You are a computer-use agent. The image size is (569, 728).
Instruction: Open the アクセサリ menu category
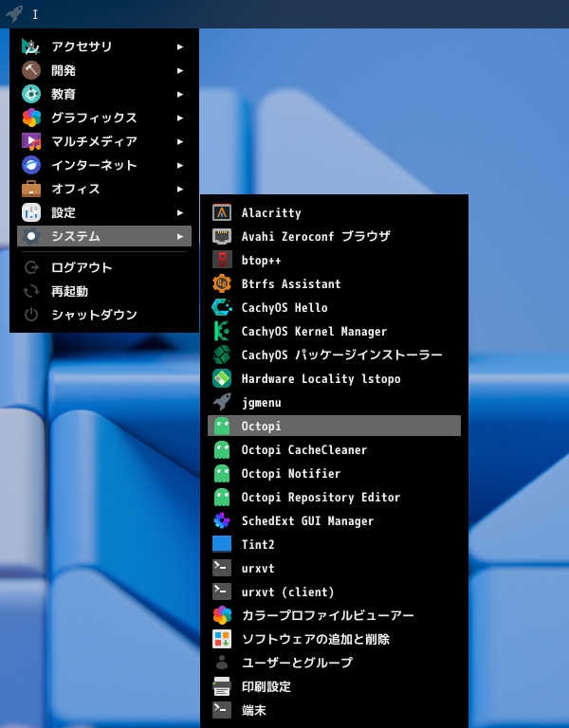click(104, 46)
